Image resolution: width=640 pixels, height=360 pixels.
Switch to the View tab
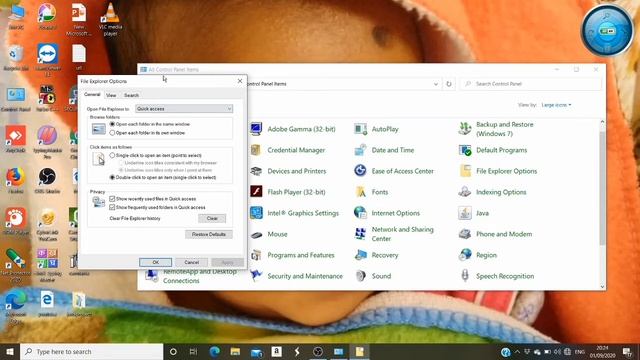(111, 95)
